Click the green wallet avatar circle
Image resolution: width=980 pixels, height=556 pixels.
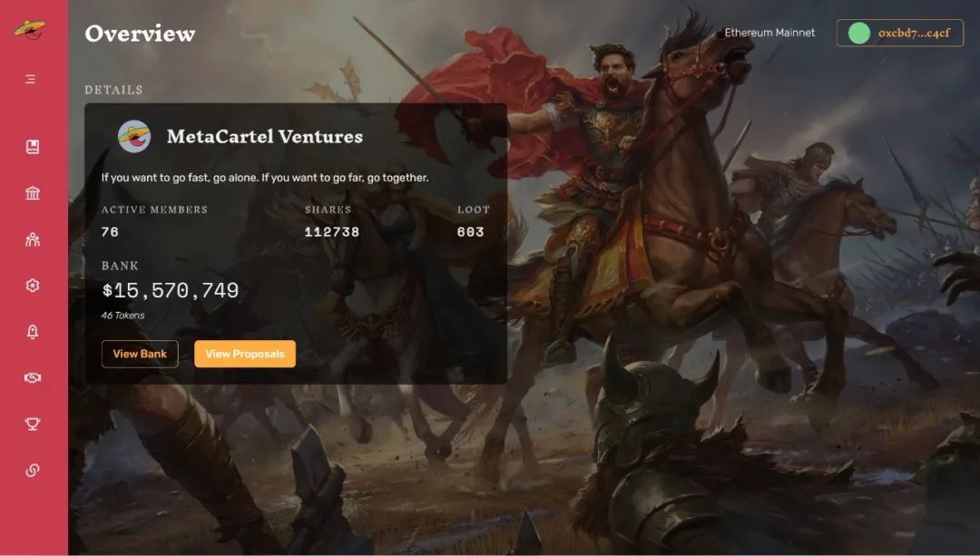click(x=858, y=34)
